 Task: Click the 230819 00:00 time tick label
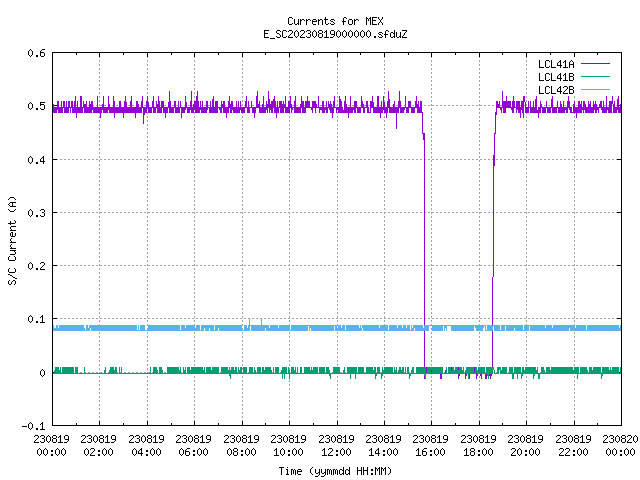point(51,446)
